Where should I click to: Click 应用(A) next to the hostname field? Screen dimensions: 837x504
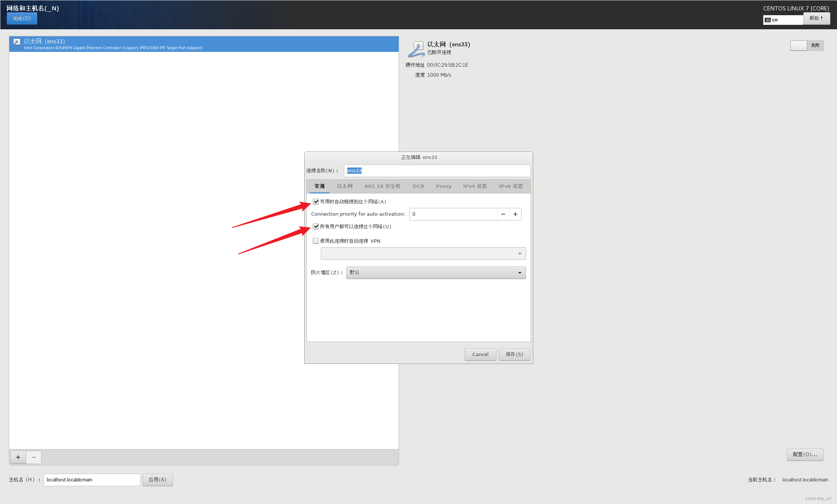pyautogui.click(x=157, y=479)
